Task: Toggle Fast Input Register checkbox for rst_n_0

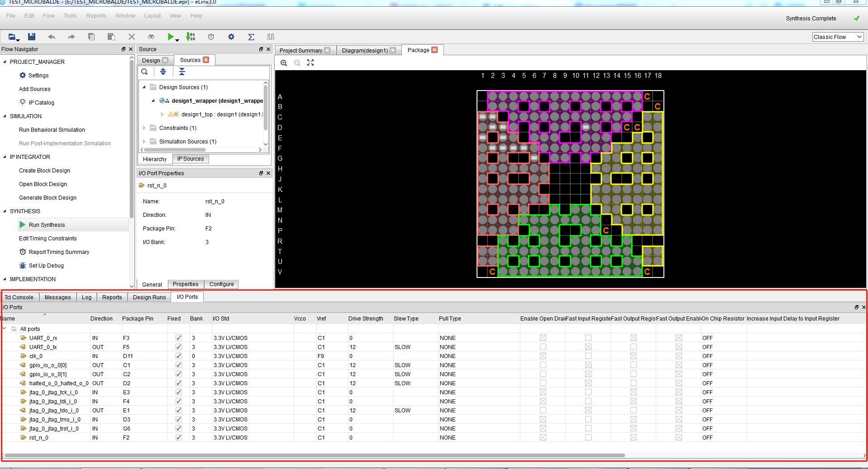Action: pyautogui.click(x=588, y=437)
